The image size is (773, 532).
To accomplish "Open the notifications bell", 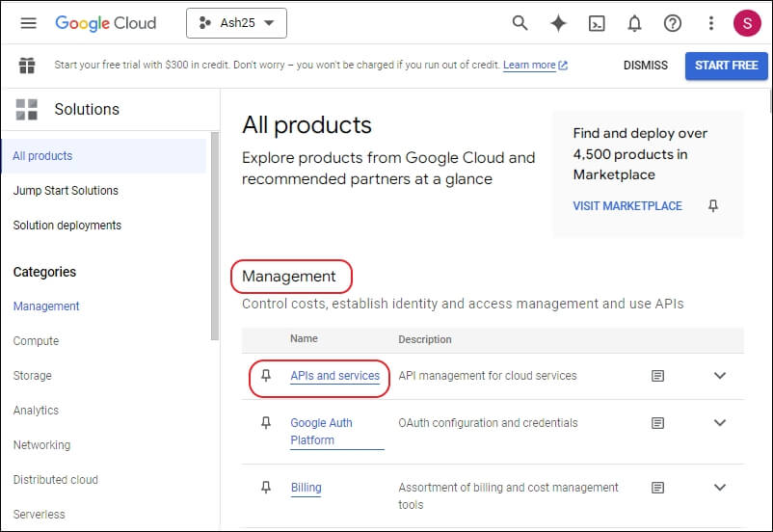I will pyautogui.click(x=634, y=23).
